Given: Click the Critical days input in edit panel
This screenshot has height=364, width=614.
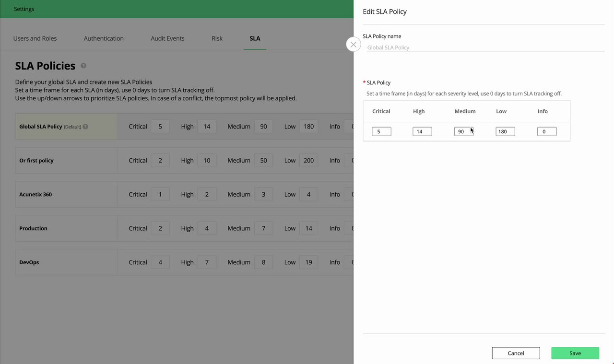Looking at the screenshot, I should click(x=381, y=131).
